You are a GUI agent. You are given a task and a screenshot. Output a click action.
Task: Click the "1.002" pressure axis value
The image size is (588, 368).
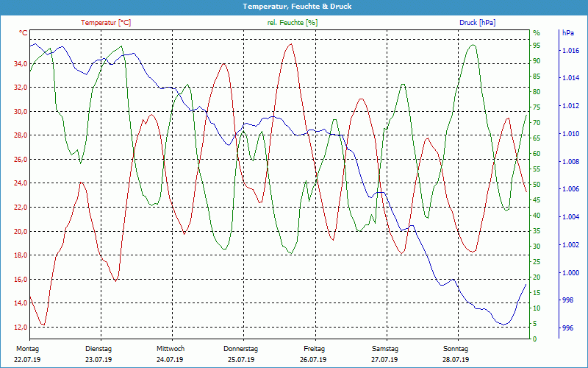[x=570, y=245]
